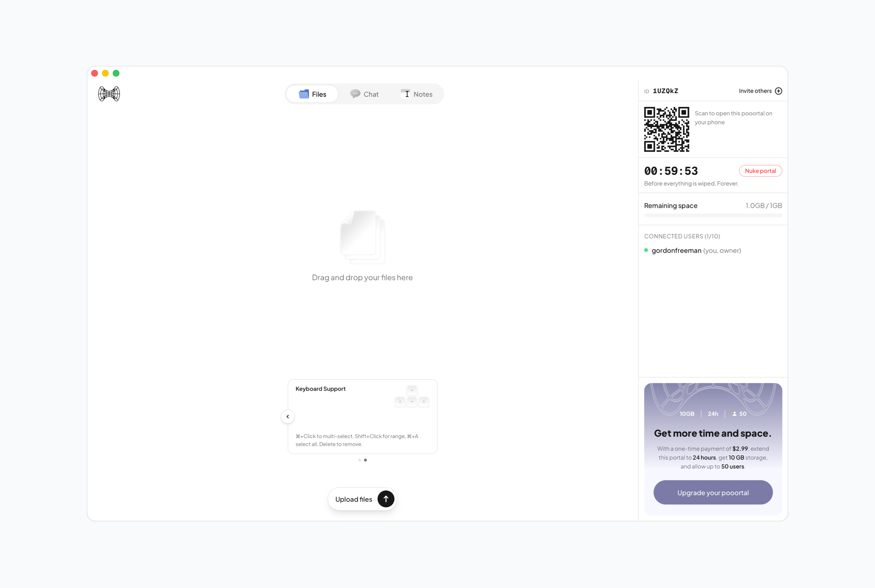Click the upload arrow icon on Upload files
Image resolution: width=875 pixels, height=588 pixels.
[x=386, y=499]
